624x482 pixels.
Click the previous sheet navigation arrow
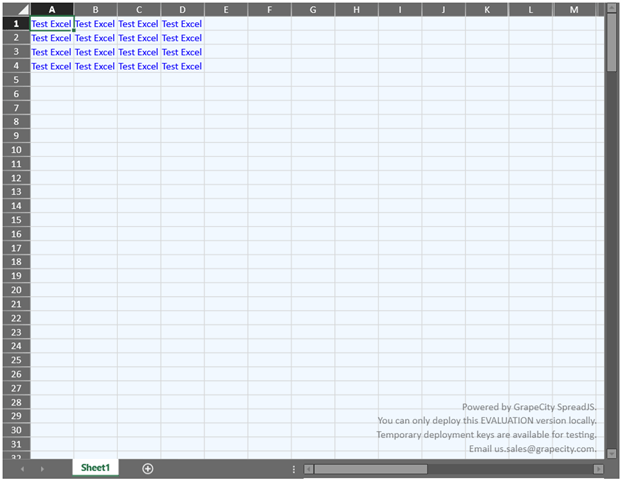pos(22,469)
